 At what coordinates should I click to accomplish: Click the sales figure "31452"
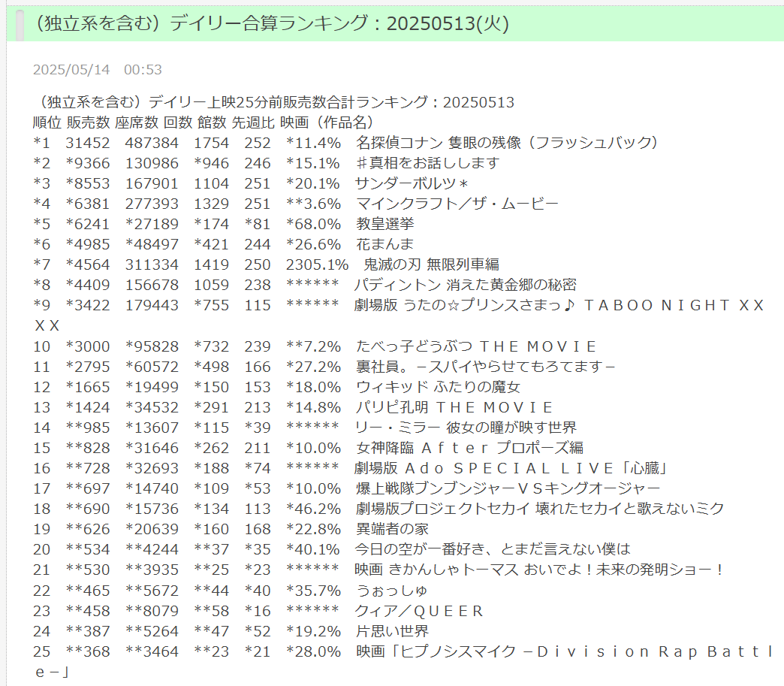point(88,143)
